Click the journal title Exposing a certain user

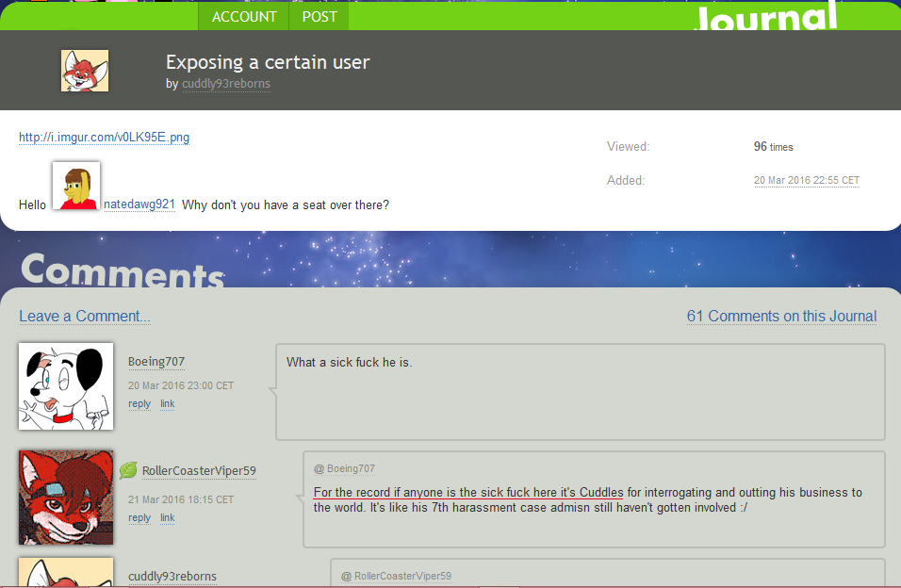(x=268, y=62)
